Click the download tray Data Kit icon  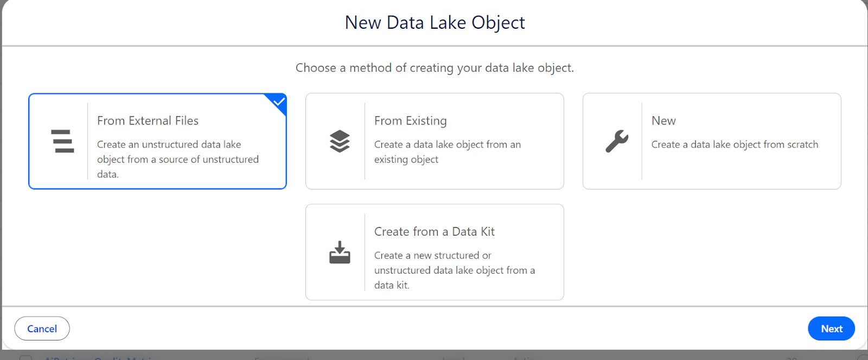coord(340,252)
